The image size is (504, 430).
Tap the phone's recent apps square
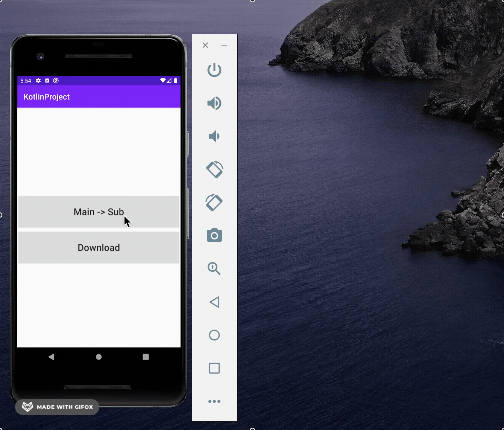(146, 357)
